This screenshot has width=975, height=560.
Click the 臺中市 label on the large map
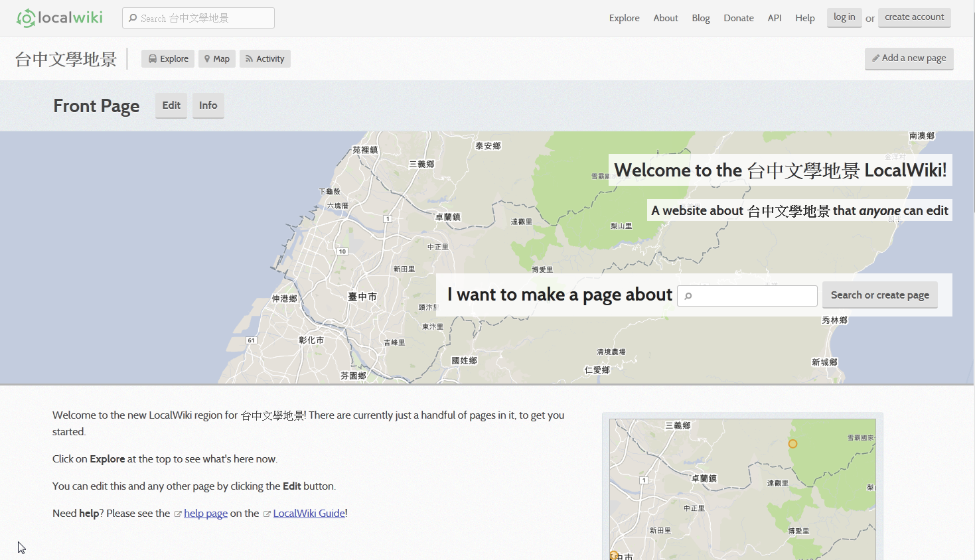coord(362,297)
